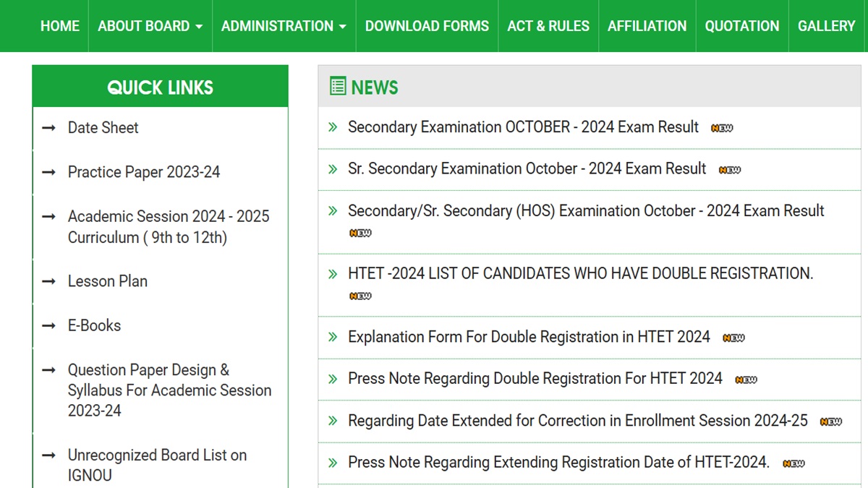This screenshot has width=868, height=488.
Task: Open Academic Session 2024 - 2025 Curriculum link
Action: (169, 227)
